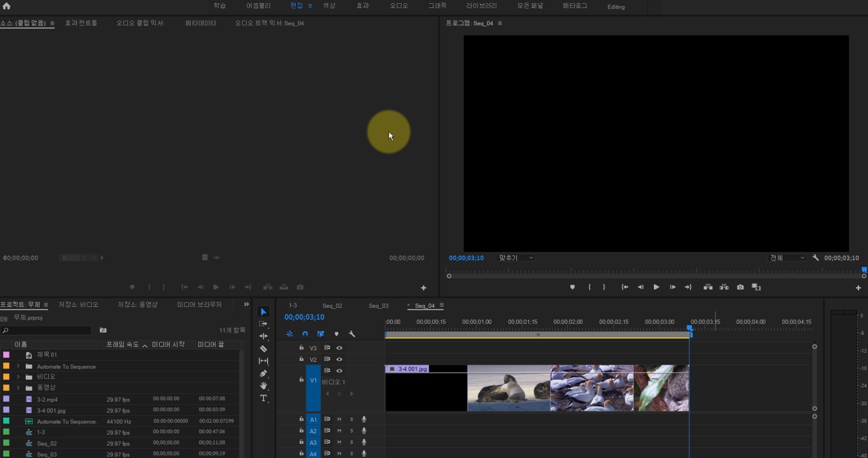Open timeline display settings wrench icon
The width and height of the screenshot is (868, 458).
(x=352, y=334)
